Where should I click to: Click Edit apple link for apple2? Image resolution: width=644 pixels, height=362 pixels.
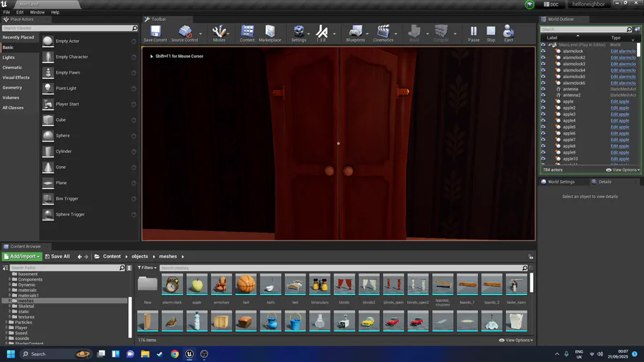[x=620, y=108]
